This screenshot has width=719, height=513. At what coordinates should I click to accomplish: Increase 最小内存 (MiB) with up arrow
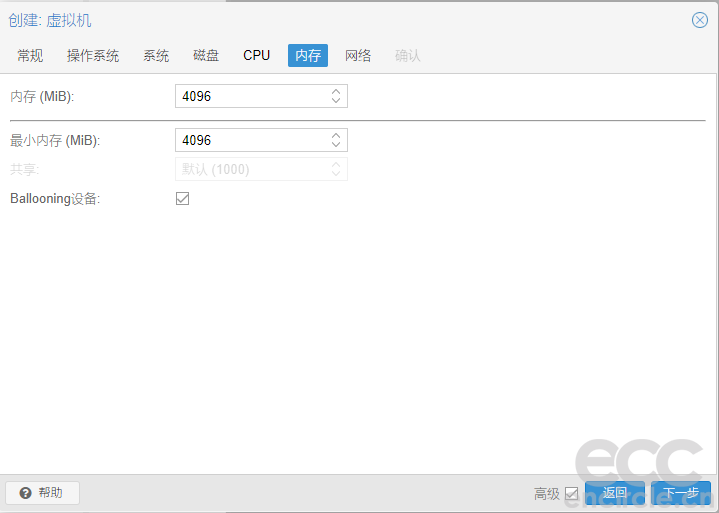[x=337, y=136]
